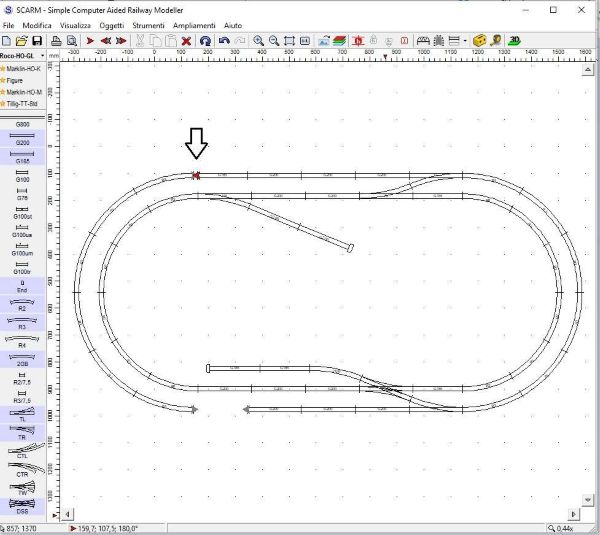Click the Zoom out magnifier icon
Screen dimensions: 600x535
click(273, 40)
